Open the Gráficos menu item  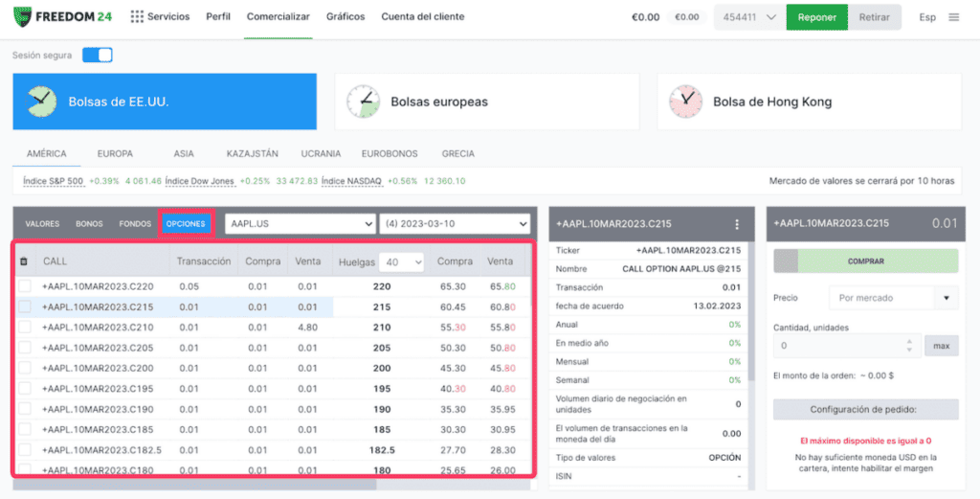345,17
